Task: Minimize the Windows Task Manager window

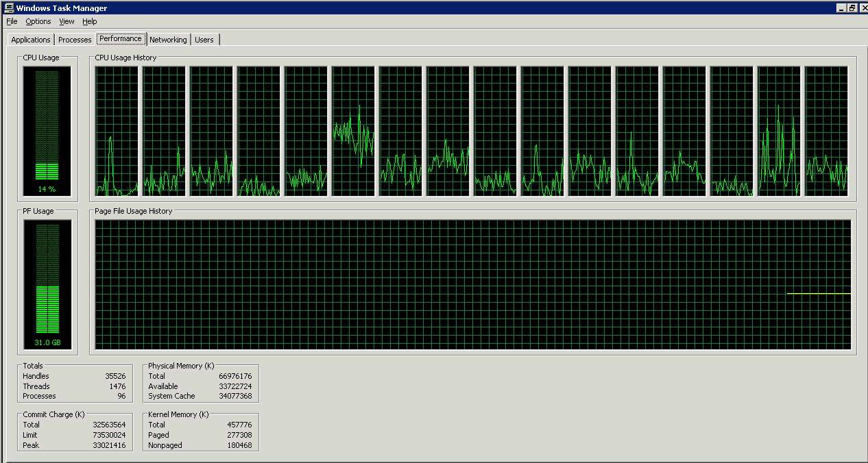Action: pyautogui.click(x=841, y=8)
